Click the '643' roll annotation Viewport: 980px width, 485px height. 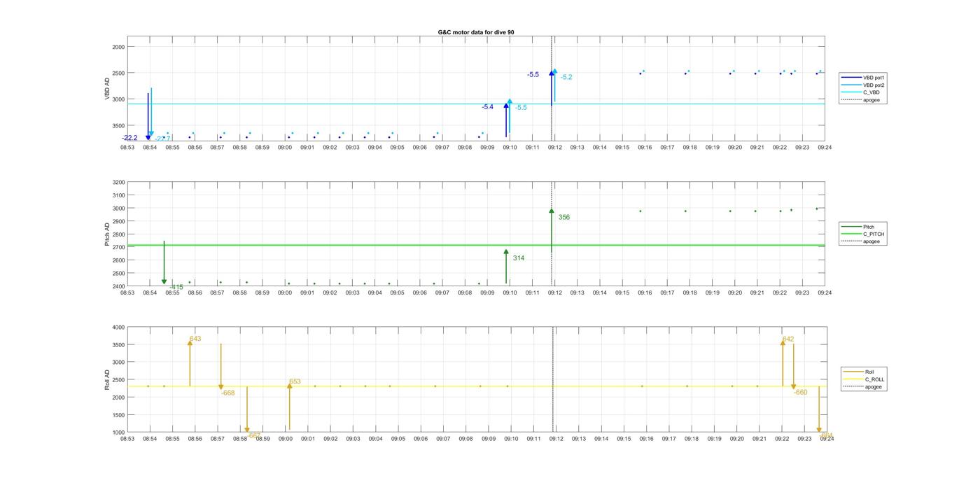coord(195,339)
